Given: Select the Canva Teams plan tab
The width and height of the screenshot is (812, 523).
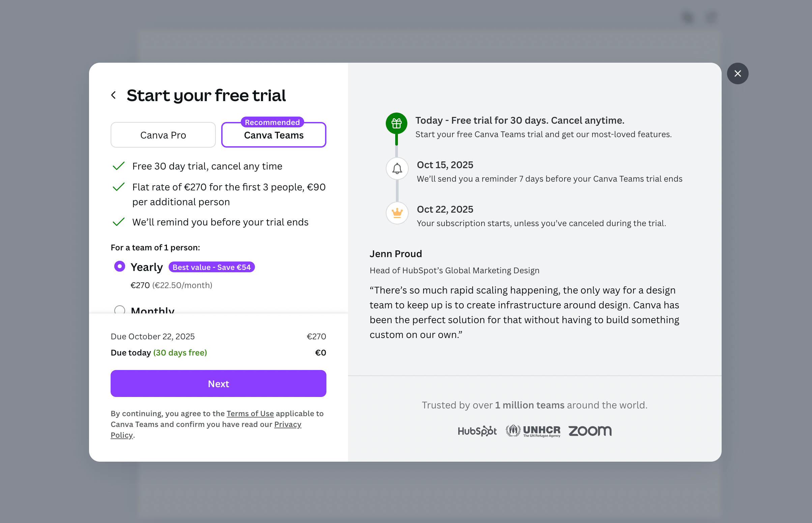Looking at the screenshot, I should pyautogui.click(x=273, y=136).
